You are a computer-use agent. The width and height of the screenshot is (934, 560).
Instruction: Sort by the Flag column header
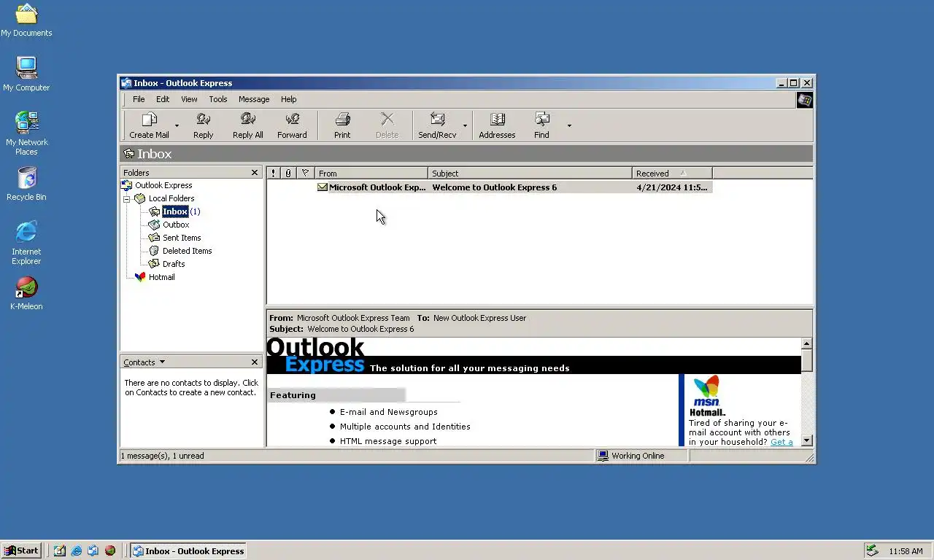tap(306, 173)
